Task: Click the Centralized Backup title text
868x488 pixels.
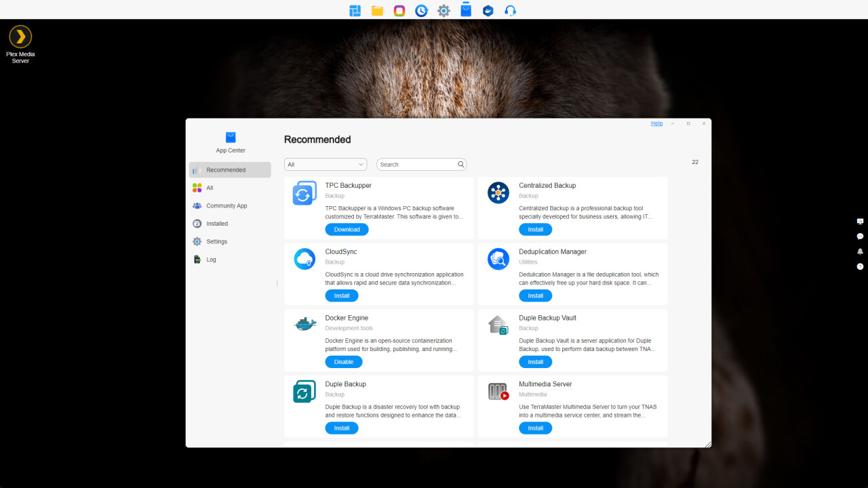Action: pyautogui.click(x=547, y=185)
